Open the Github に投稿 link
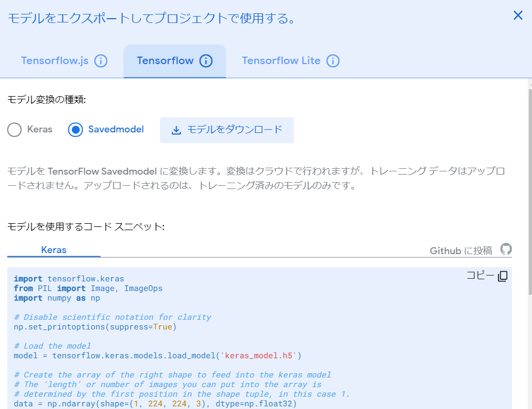 460,249
